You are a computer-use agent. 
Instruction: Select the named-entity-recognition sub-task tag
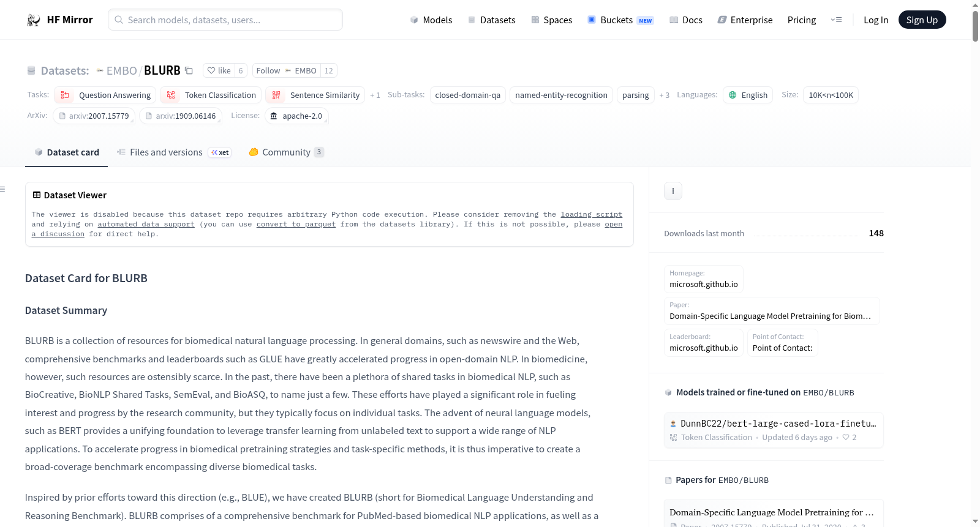(561, 95)
